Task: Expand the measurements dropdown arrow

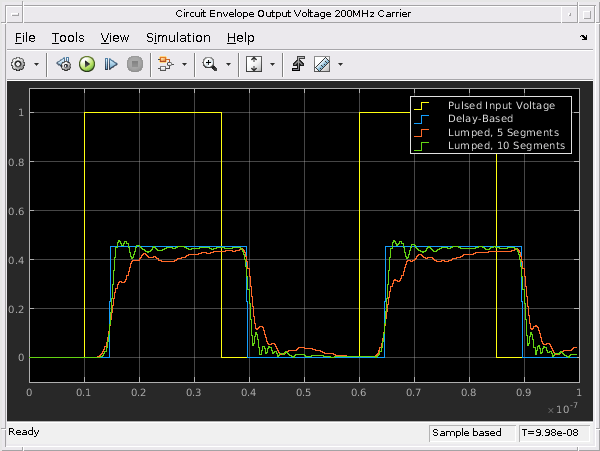Action: pos(341,64)
